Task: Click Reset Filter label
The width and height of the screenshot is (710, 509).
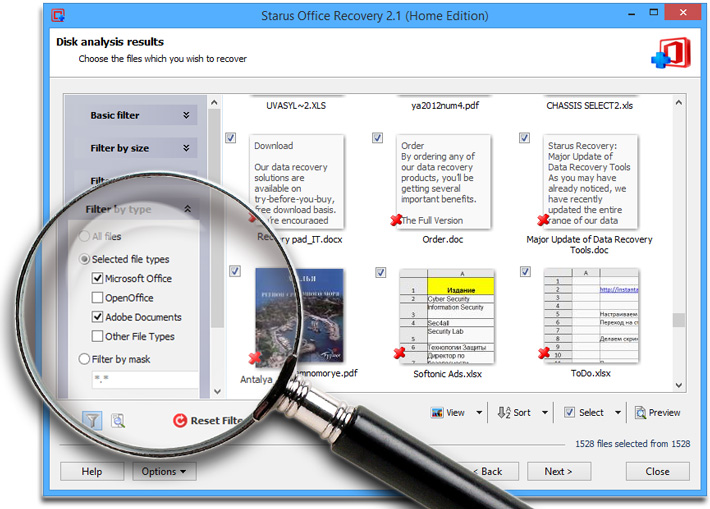Action: tap(217, 421)
